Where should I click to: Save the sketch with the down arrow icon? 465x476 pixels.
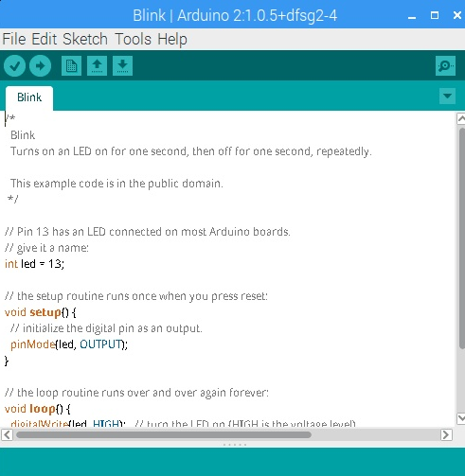(x=122, y=66)
